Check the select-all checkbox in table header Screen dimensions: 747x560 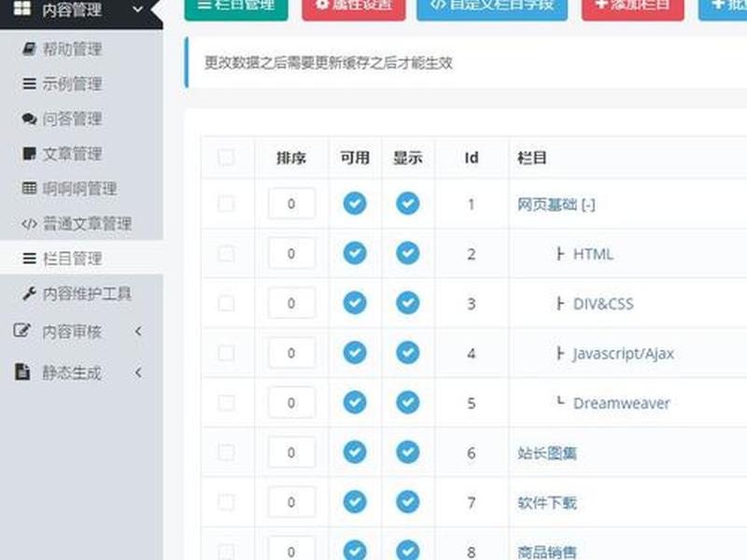pyautogui.click(x=226, y=157)
